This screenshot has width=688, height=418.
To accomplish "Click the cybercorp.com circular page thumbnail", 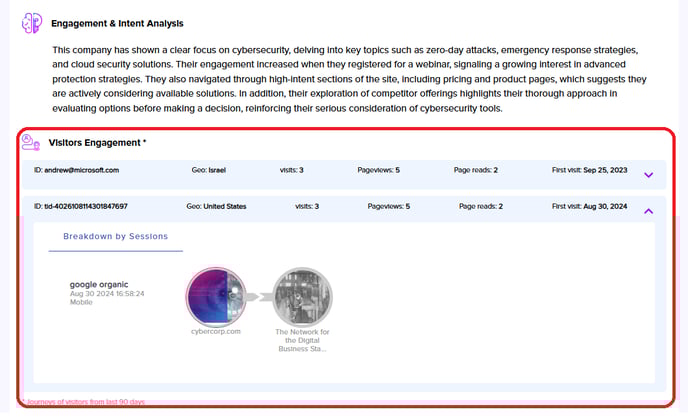I will pos(215,296).
